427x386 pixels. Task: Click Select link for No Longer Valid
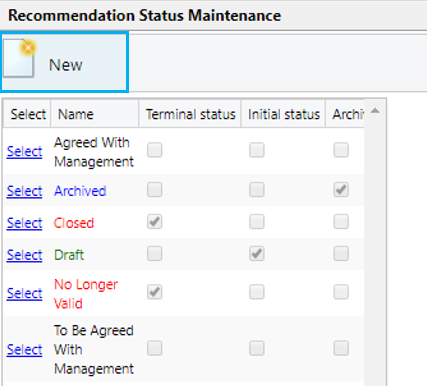click(25, 294)
